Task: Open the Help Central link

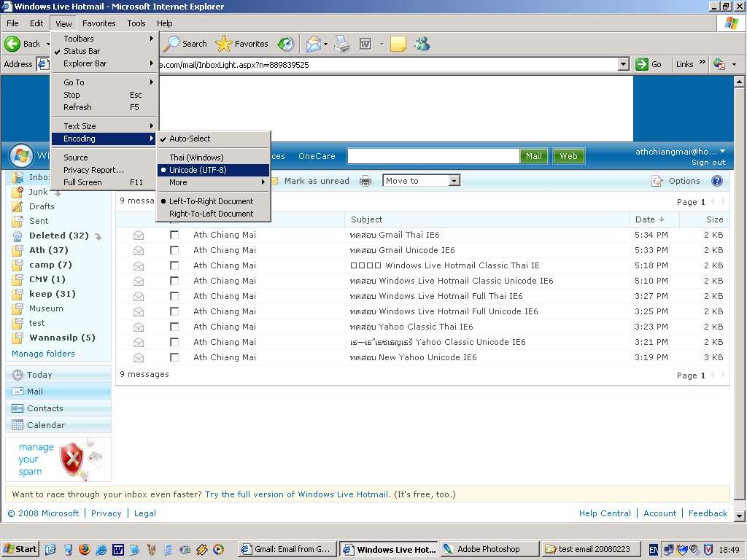Action: [x=605, y=513]
